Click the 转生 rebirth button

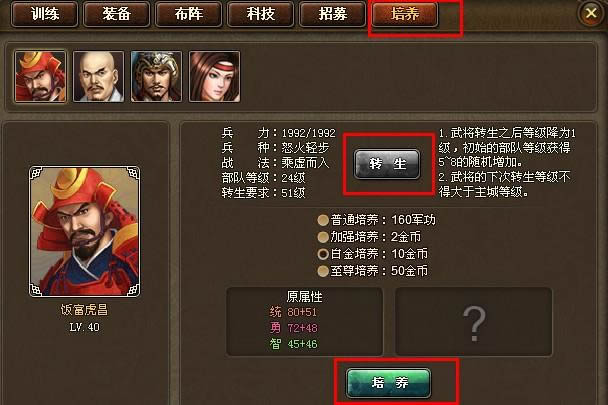tap(387, 164)
